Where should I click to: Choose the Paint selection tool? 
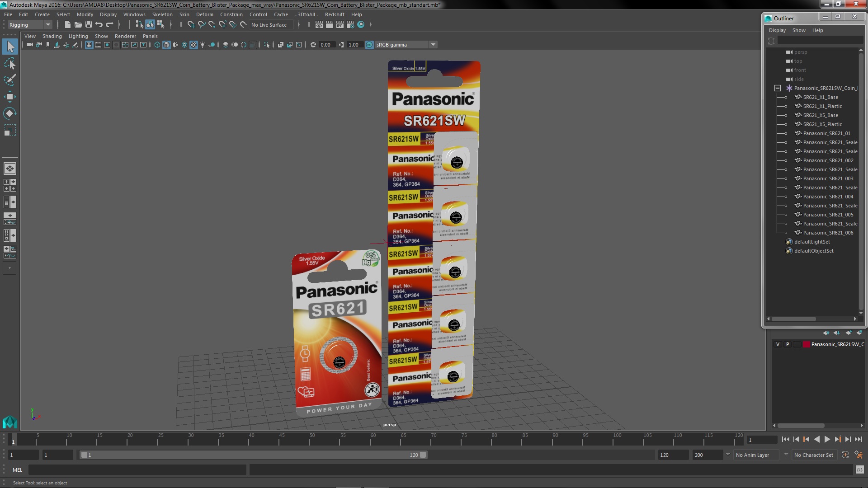[10, 80]
